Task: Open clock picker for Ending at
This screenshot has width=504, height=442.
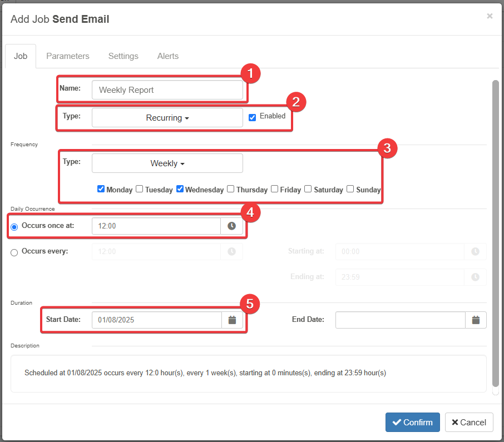Action: pyautogui.click(x=475, y=277)
